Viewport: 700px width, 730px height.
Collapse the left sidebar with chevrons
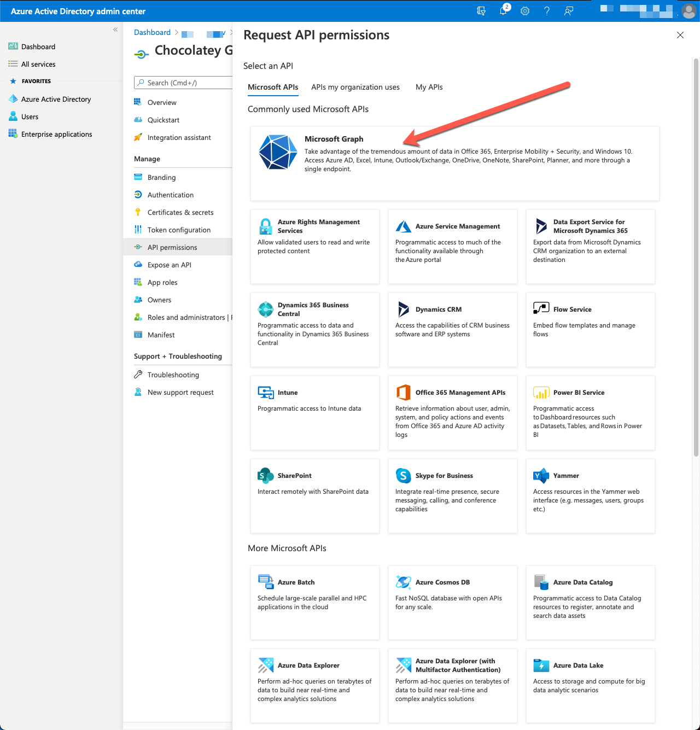(115, 30)
